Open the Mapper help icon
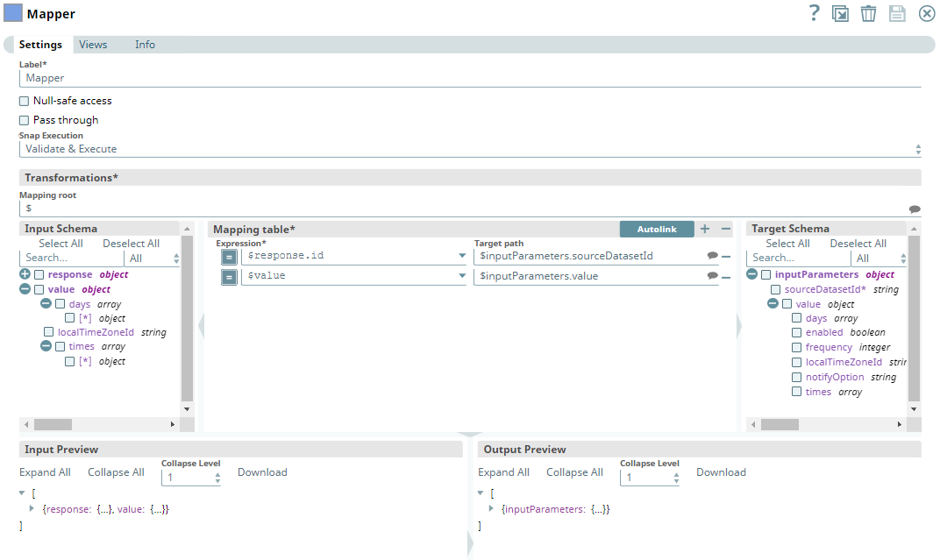This screenshot has width=940, height=560. pos(814,12)
